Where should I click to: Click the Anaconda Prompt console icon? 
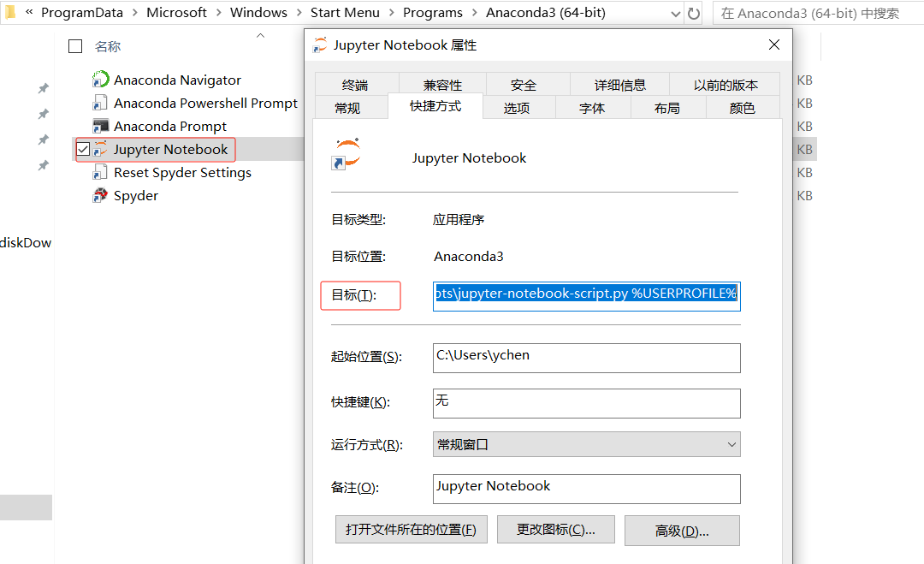pos(101,126)
